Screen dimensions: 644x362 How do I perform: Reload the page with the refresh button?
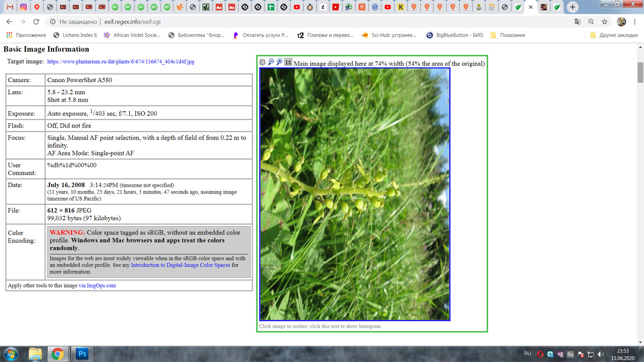click(36, 22)
